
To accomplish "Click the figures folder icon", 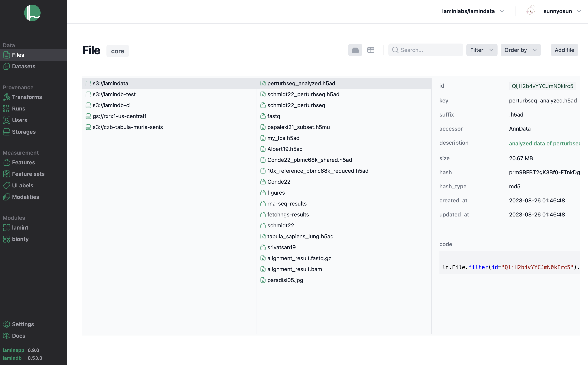I will (x=263, y=193).
